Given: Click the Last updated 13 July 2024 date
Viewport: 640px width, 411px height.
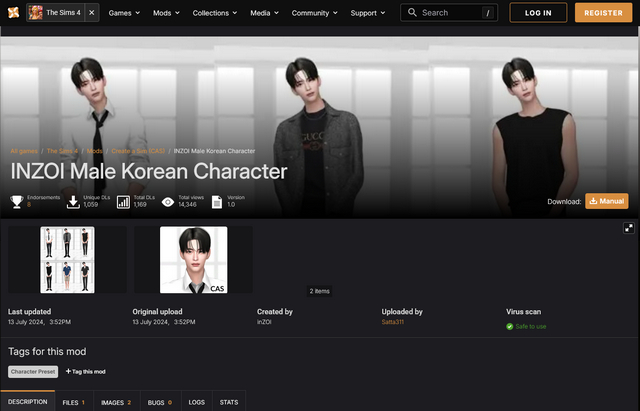Looking at the screenshot, I should tap(40, 322).
